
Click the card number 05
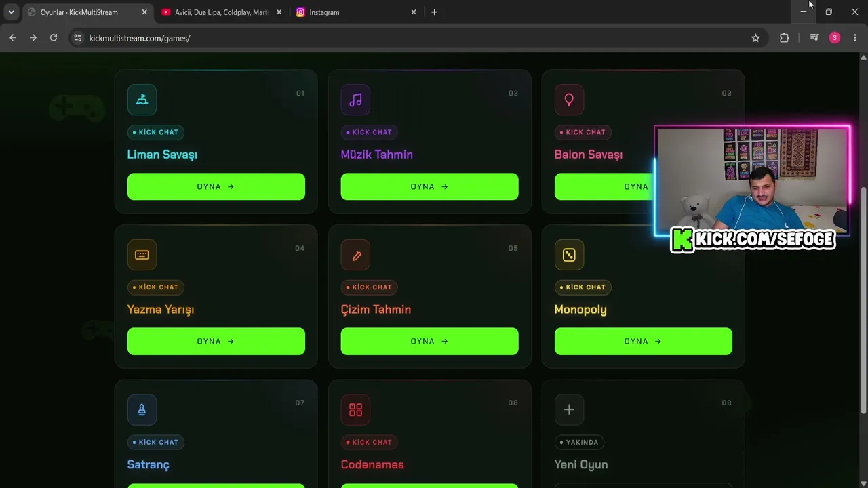[x=513, y=248]
